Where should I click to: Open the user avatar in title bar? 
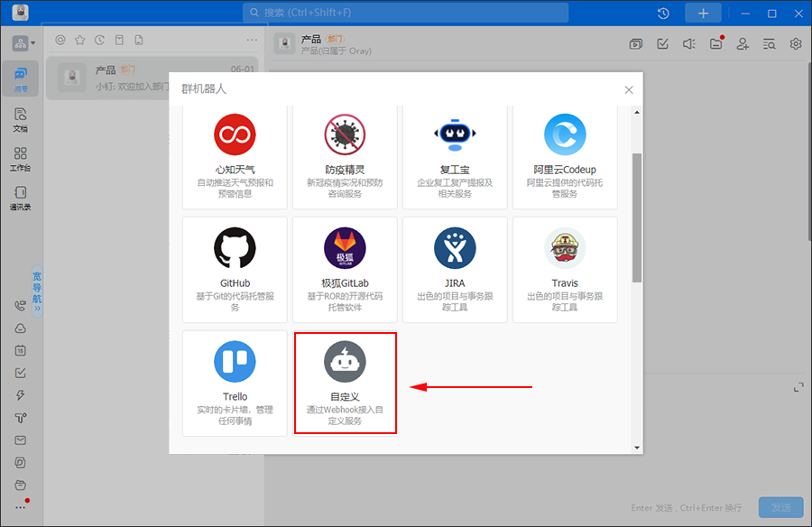[x=20, y=13]
